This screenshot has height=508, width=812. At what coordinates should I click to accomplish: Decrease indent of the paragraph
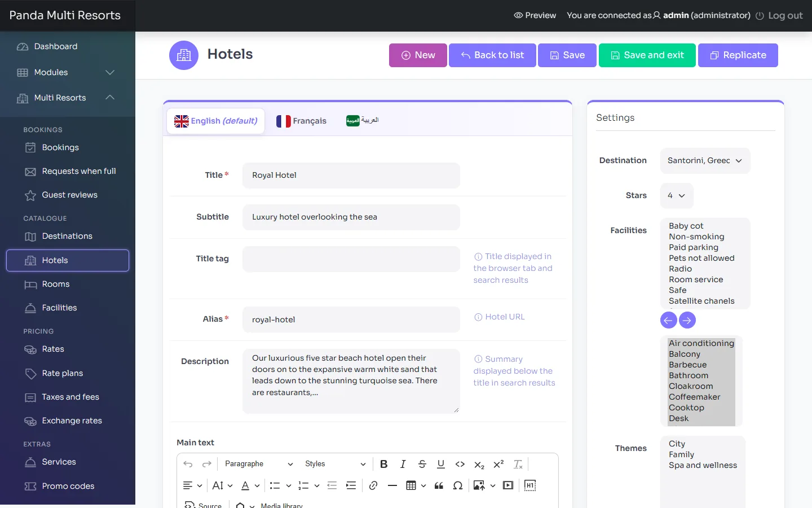[332, 485]
